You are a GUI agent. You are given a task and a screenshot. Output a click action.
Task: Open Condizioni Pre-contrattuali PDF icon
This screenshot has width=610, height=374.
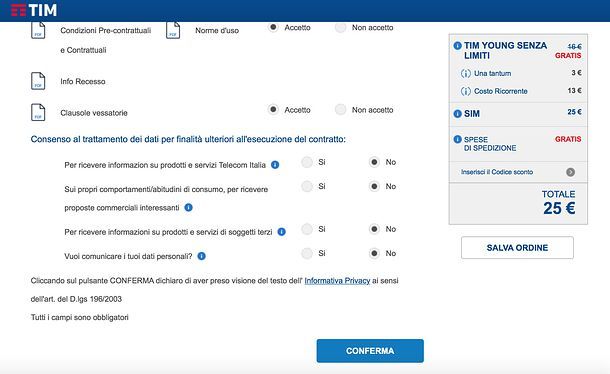[38, 30]
